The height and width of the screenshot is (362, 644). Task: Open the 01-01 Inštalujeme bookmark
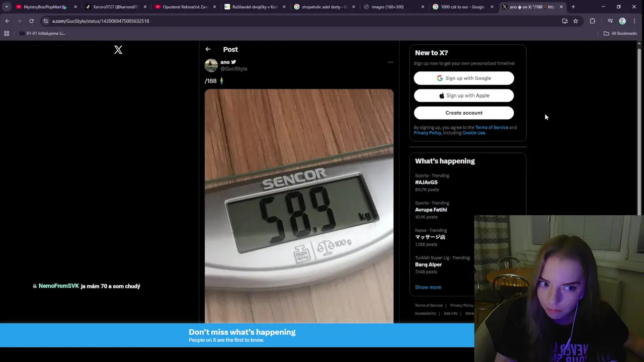click(42, 33)
